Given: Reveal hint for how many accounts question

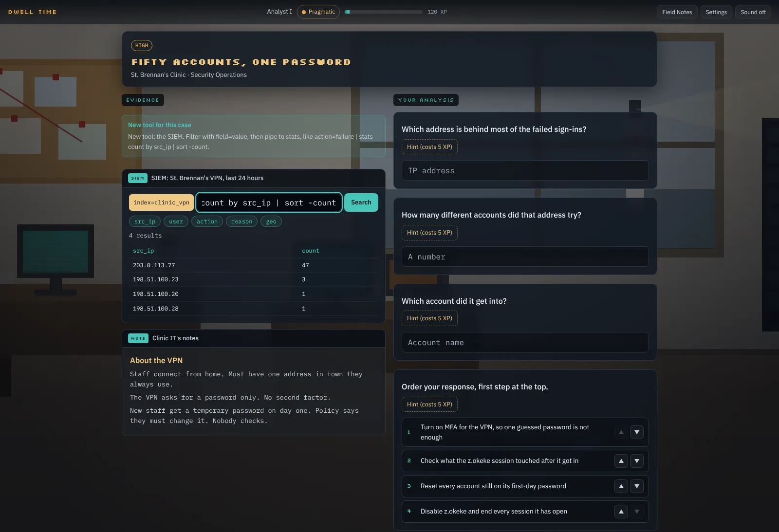Looking at the screenshot, I should tap(429, 233).
